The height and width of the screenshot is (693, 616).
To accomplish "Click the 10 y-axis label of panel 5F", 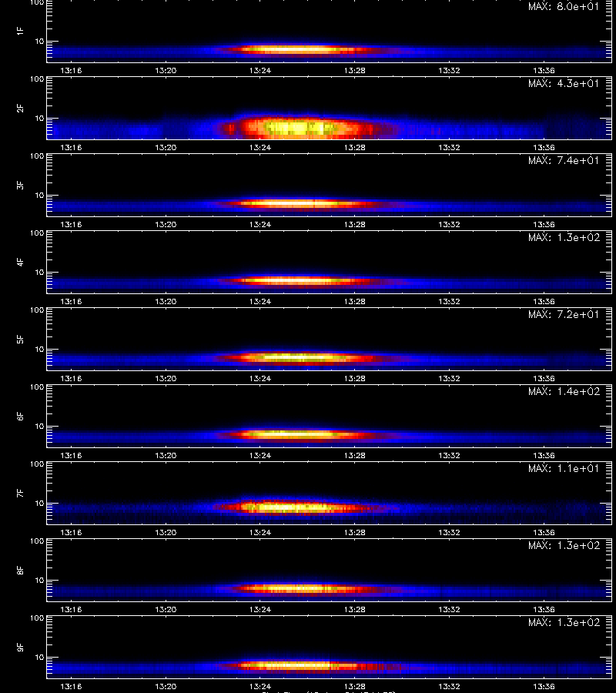I will pos(39,349).
